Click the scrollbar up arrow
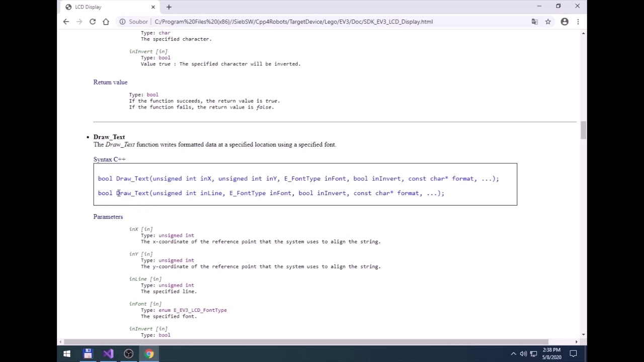The height and width of the screenshot is (362, 644). click(x=583, y=33)
